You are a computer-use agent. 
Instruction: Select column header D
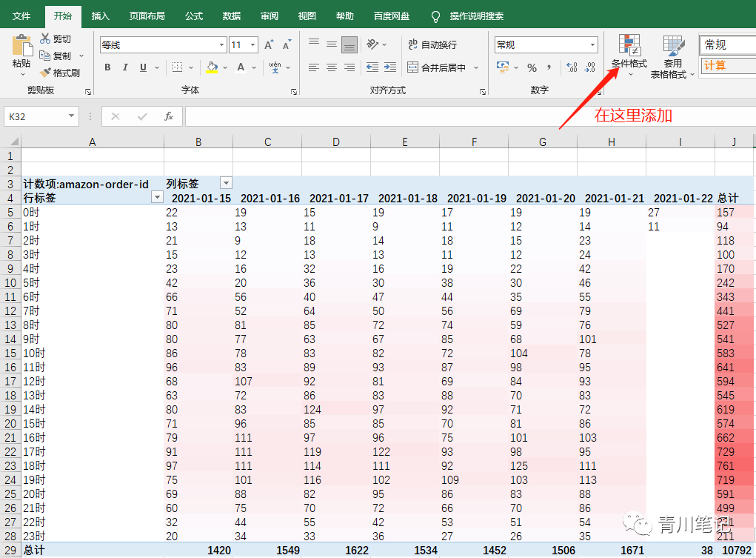click(336, 142)
